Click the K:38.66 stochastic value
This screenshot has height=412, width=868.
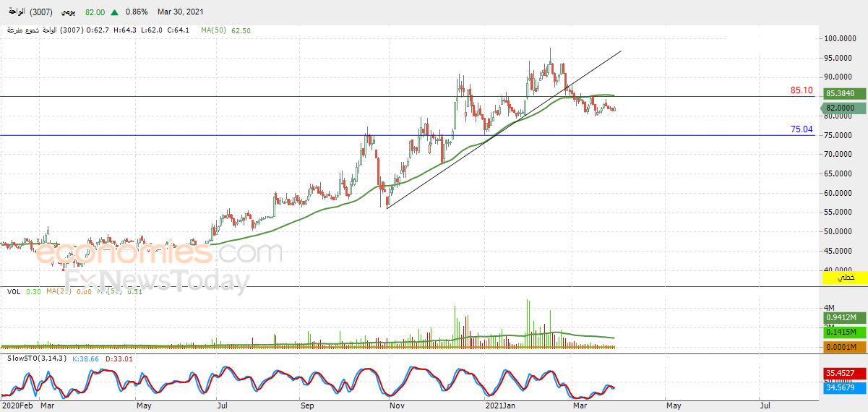click(85, 358)
